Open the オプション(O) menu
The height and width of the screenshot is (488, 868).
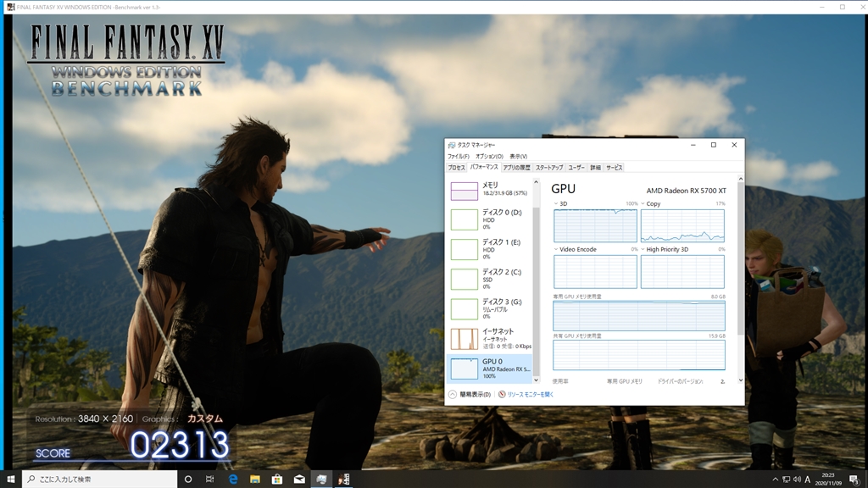tap(488, 157)
